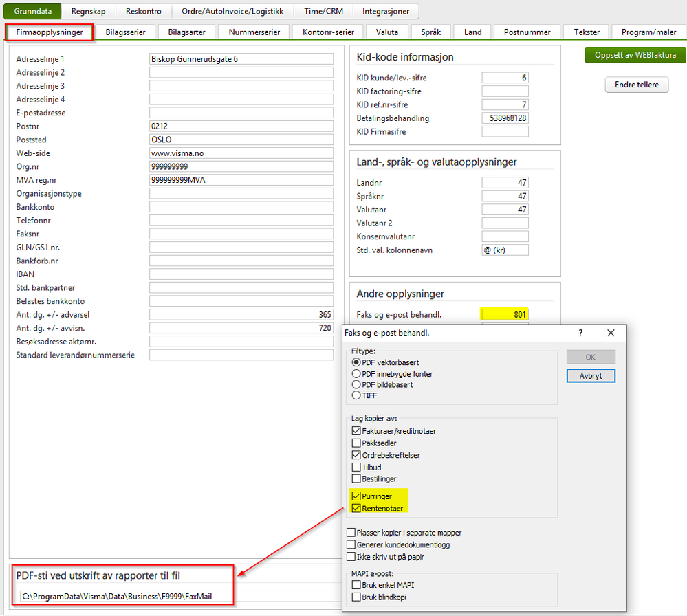This screenshot has height=616, width=687.
Task: Click the Bankkonto input field
Action: pos(241,207)
